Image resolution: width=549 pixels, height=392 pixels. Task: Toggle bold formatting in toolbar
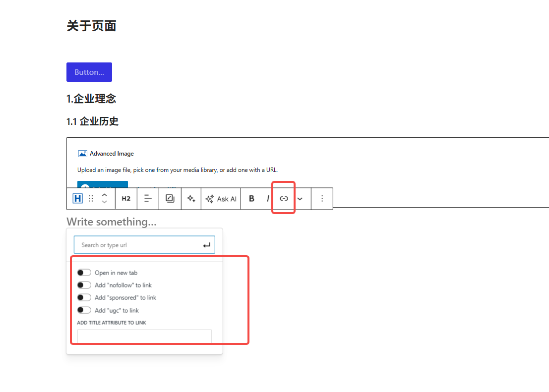[251, 198]
